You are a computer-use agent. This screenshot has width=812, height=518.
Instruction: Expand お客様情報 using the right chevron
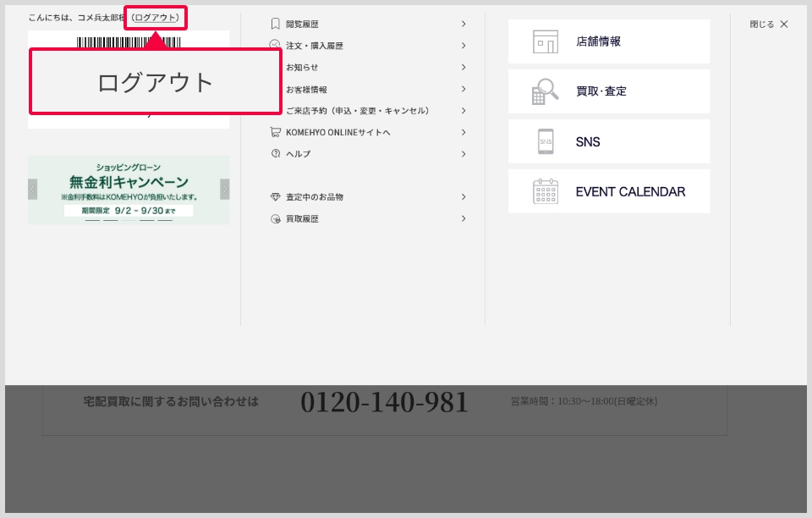(464, 89)
